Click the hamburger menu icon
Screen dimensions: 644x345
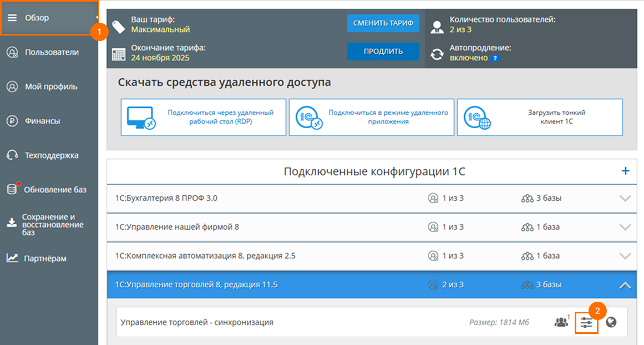point(13,17)
